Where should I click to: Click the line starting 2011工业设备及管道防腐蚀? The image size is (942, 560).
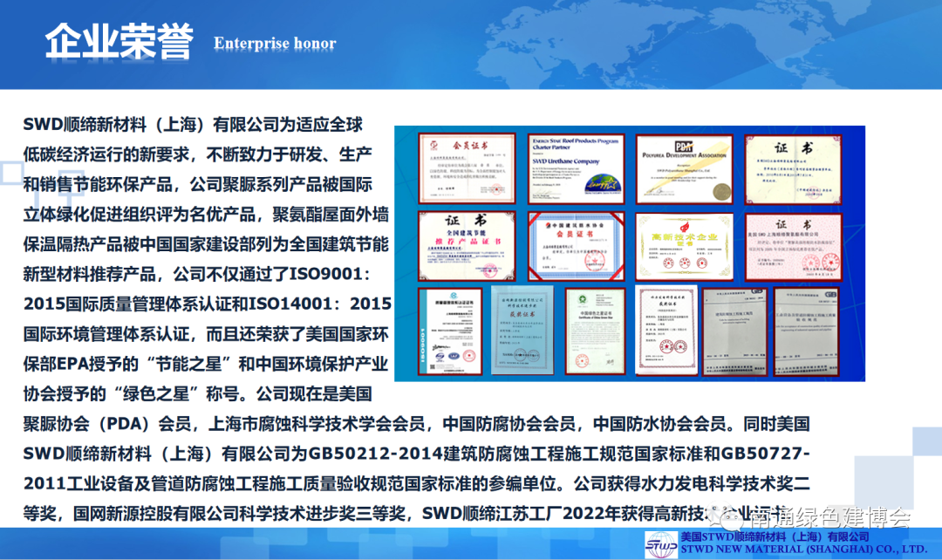click(x=416, y=484)
